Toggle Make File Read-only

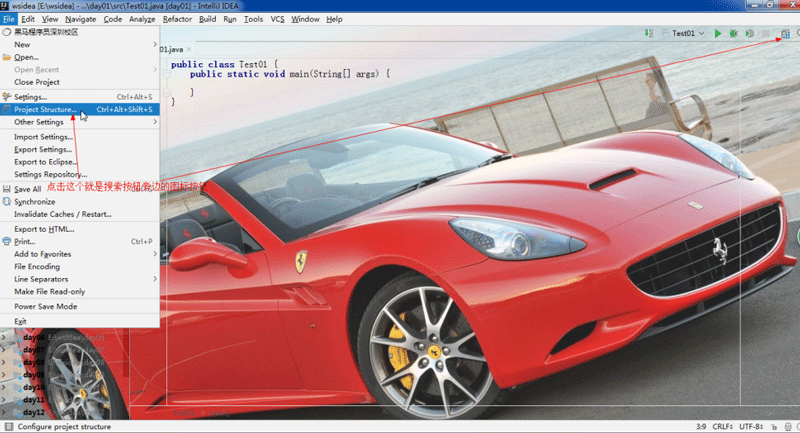(52, 291)
